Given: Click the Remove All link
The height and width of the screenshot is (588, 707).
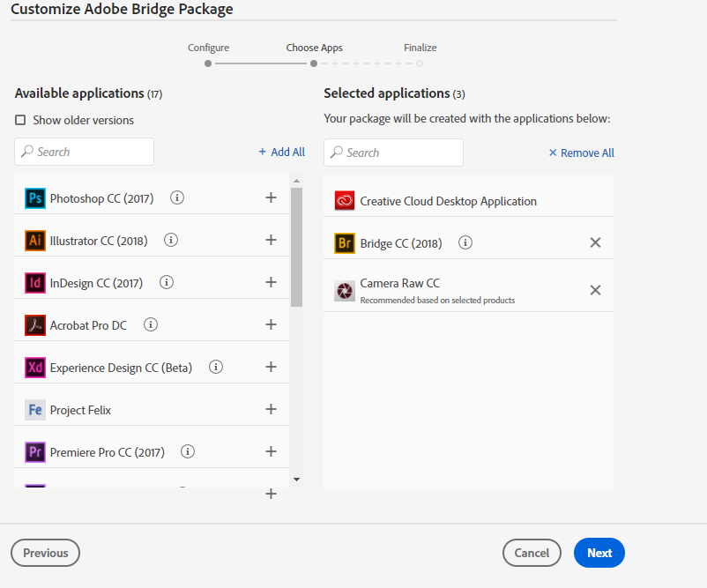Looking at the screenshot, I should [581, 153].
